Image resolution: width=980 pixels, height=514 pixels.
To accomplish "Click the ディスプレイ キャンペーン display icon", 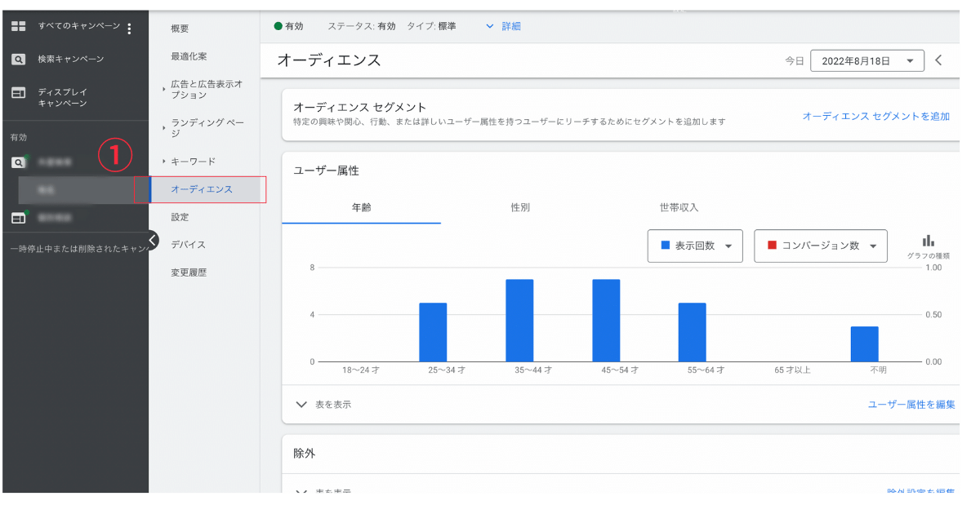I will pos(18,93).
